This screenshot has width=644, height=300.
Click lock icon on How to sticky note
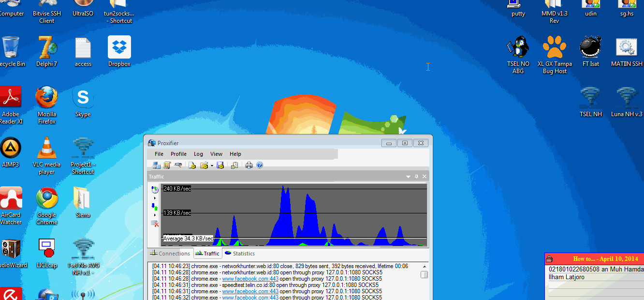[549, 259]
